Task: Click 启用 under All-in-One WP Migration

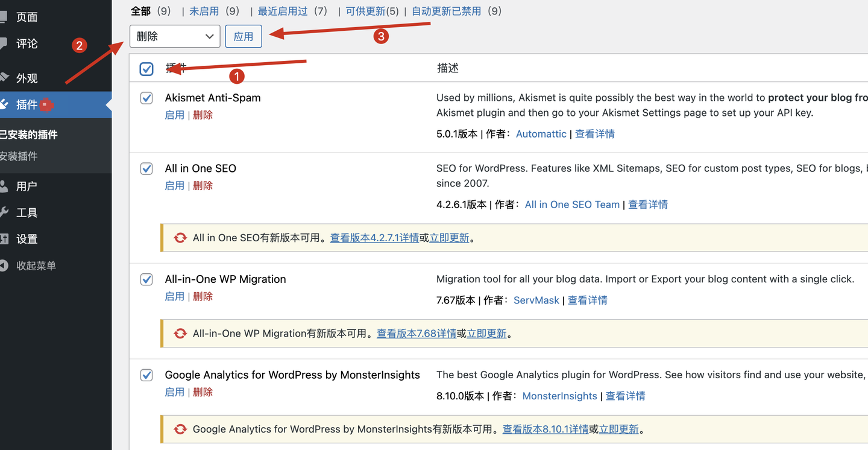Action: coord(175,297)
